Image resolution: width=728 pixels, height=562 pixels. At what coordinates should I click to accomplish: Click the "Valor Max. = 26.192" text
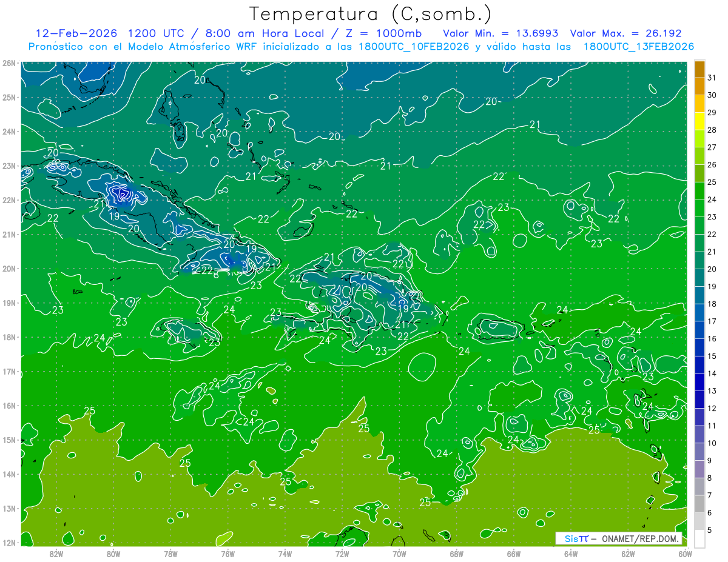coord(625,33)
